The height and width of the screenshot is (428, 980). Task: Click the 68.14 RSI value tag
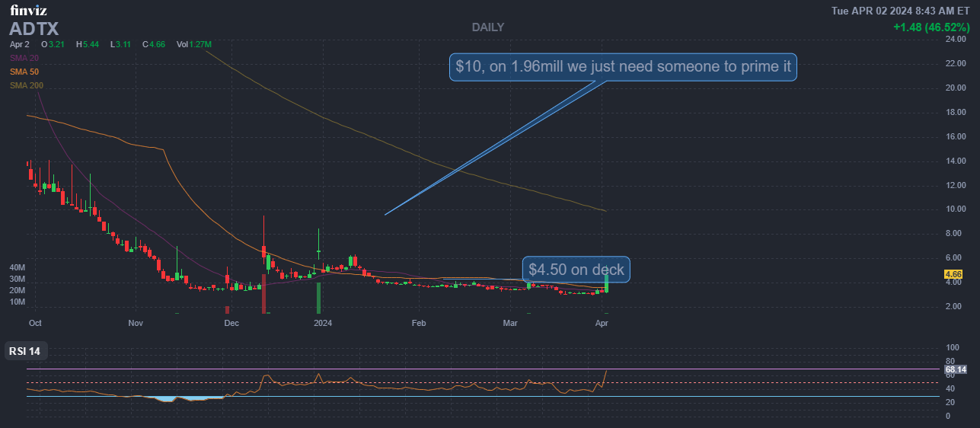[954, 370]
